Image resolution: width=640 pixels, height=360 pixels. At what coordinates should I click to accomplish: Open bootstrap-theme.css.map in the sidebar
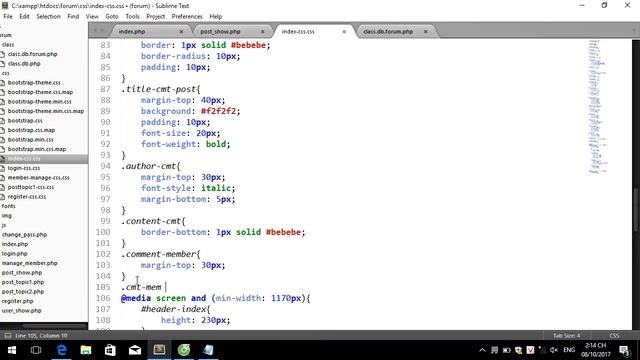point(40,92)
